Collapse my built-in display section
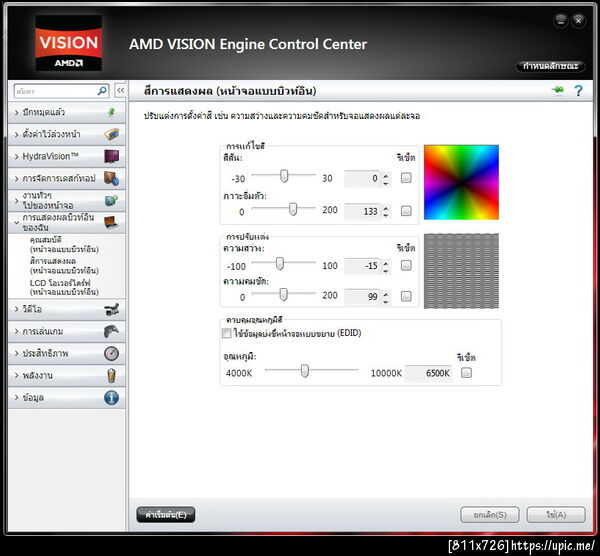The height and width of the screenshot is (556, 600). [67, 222]
